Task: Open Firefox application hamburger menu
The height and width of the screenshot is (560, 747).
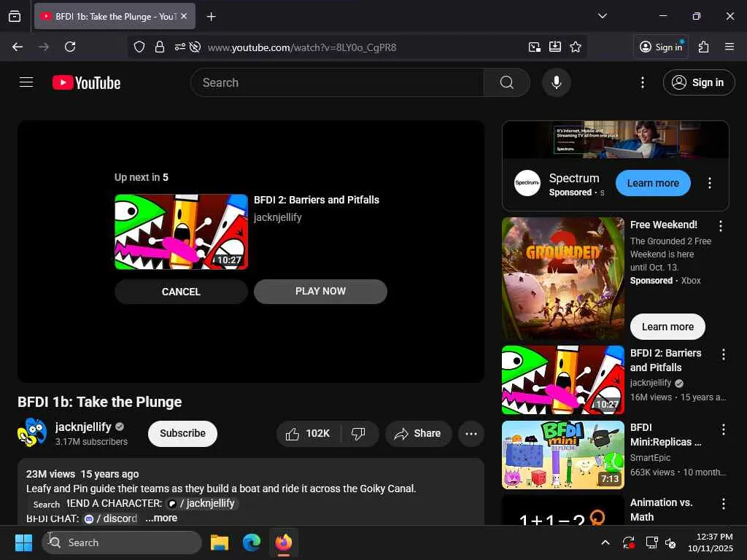Action: [729, 47]
